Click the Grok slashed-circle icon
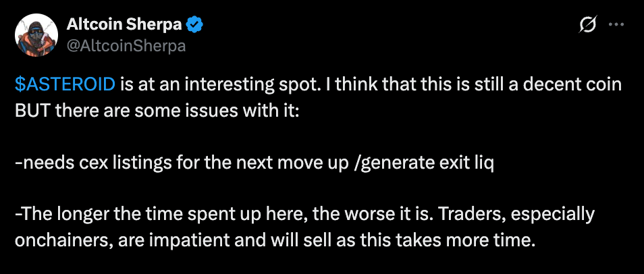The image size is (644, 274). (587, 26)
